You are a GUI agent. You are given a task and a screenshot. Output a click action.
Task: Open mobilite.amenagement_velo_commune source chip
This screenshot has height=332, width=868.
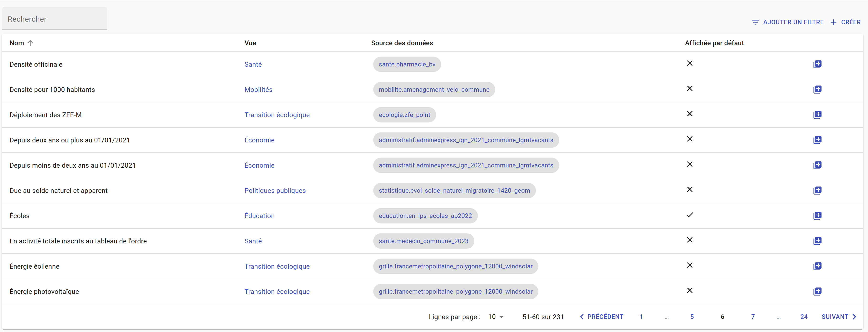pos(434,90)
